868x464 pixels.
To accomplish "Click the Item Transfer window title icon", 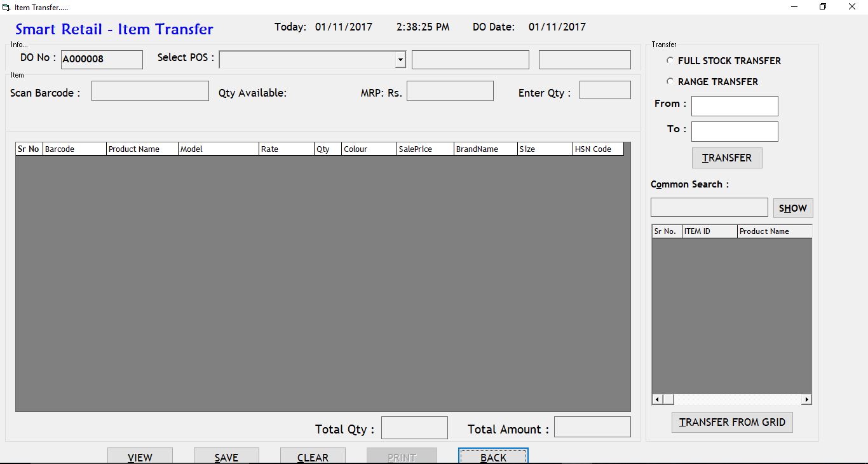I will [x=6, y=7].
